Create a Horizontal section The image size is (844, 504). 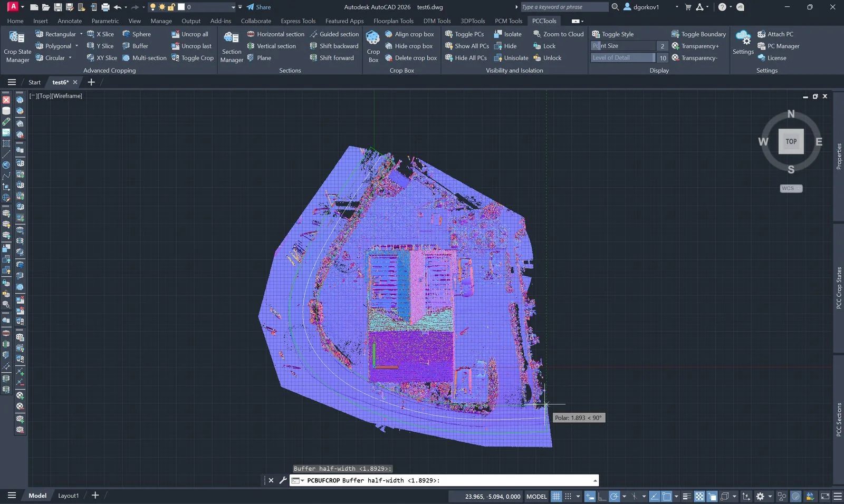(x=275, y=34)
